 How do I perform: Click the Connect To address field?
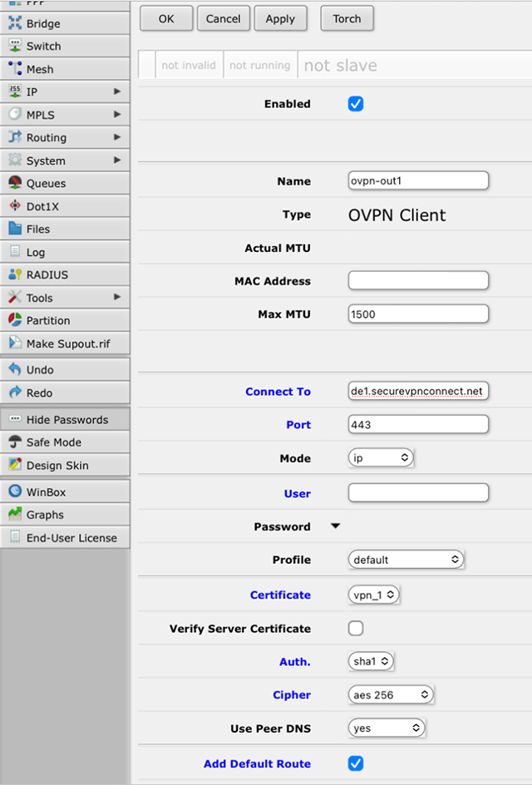click(418, 391)
